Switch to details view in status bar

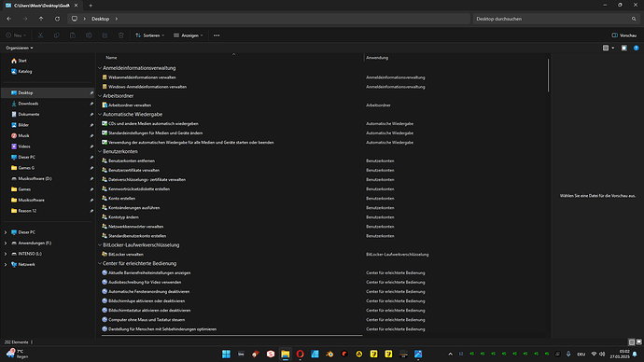point(631,341)
